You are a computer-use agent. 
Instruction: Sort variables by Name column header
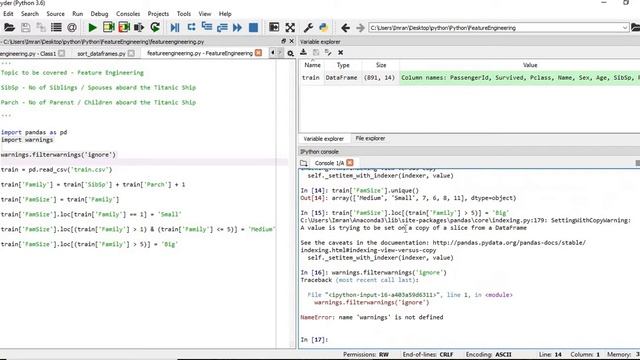(312, 65)
